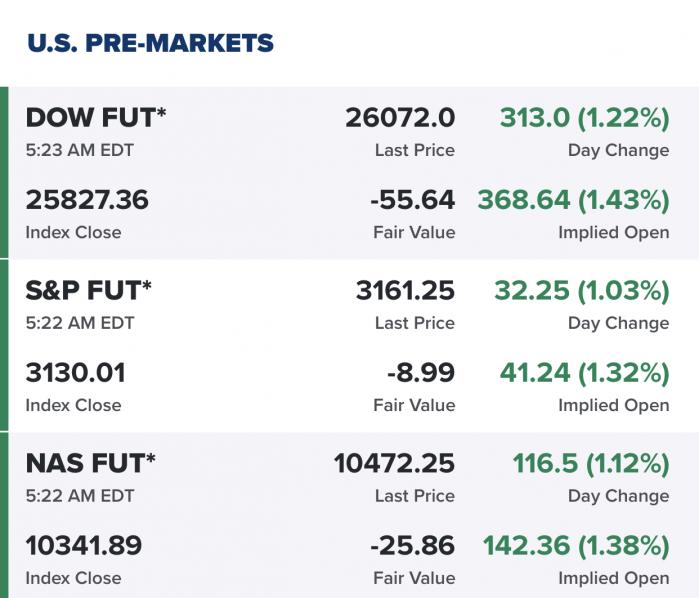Click S&P fair value -8.99

point(421,373)
